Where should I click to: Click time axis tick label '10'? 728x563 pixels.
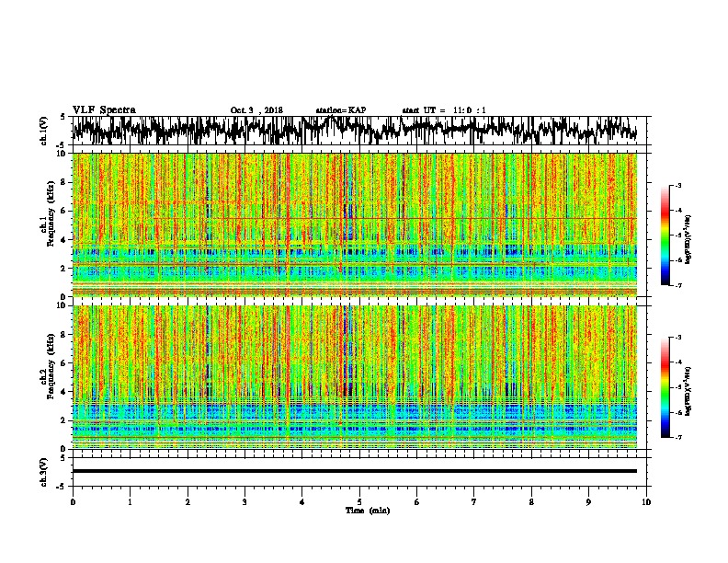click(x=646, y=502)
